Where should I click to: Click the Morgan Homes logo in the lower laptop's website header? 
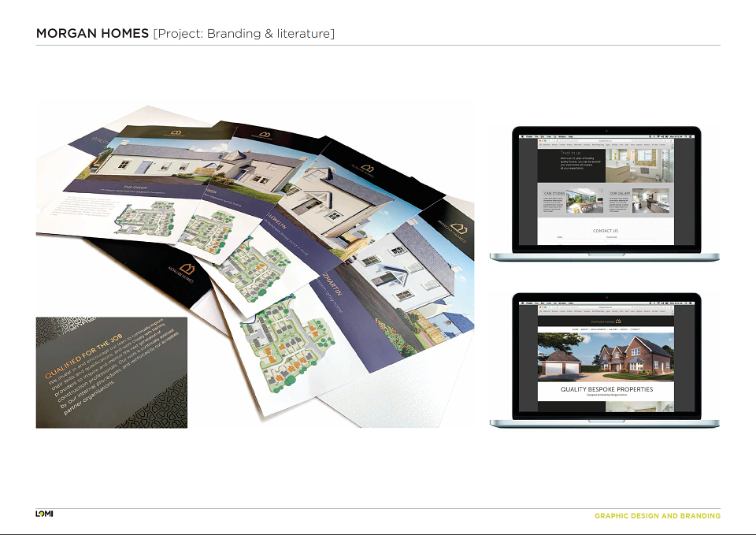coord(606,321)
